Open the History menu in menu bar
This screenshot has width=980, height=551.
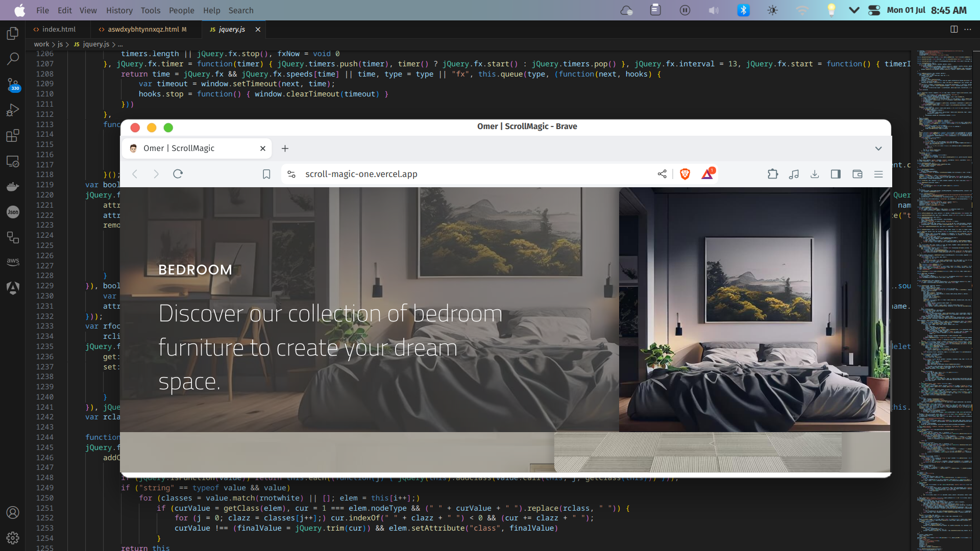[119, 10]
